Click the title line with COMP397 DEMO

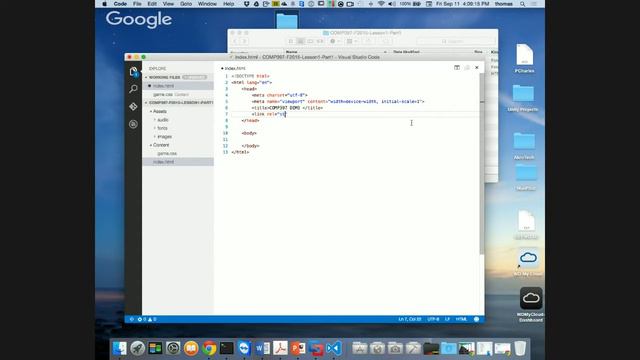(x=287, y=108)
